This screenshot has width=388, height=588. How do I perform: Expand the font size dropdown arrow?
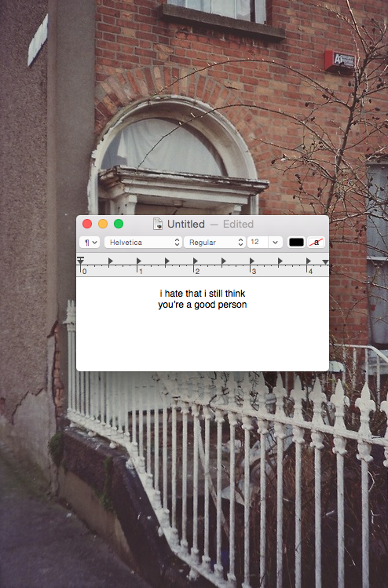275,243
